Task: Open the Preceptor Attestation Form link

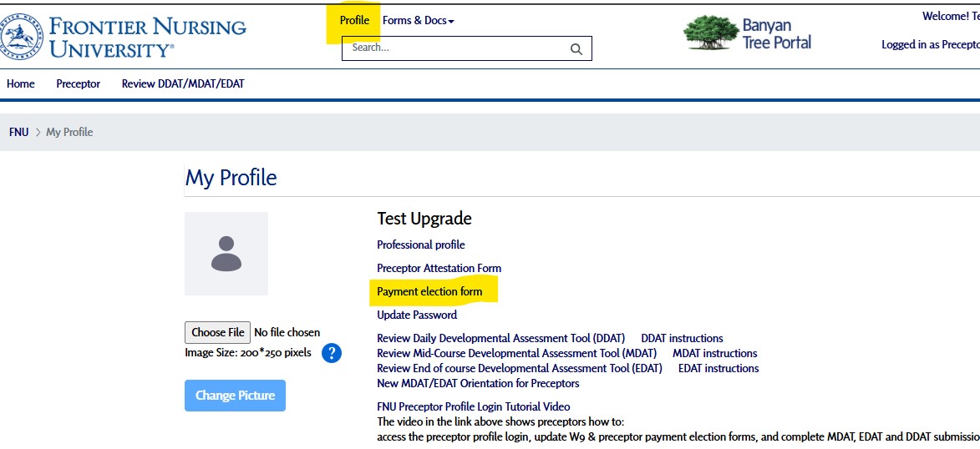Action: pyautogui.click(x=439, y=268)
